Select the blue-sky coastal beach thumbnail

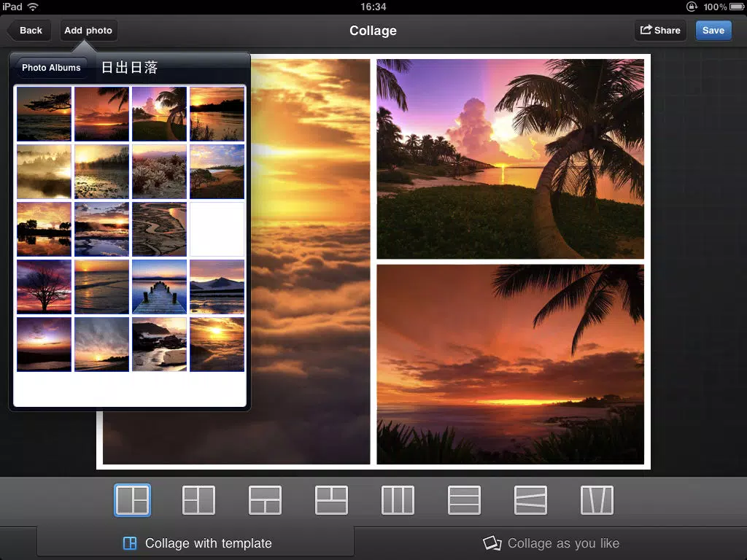[217, 171]
